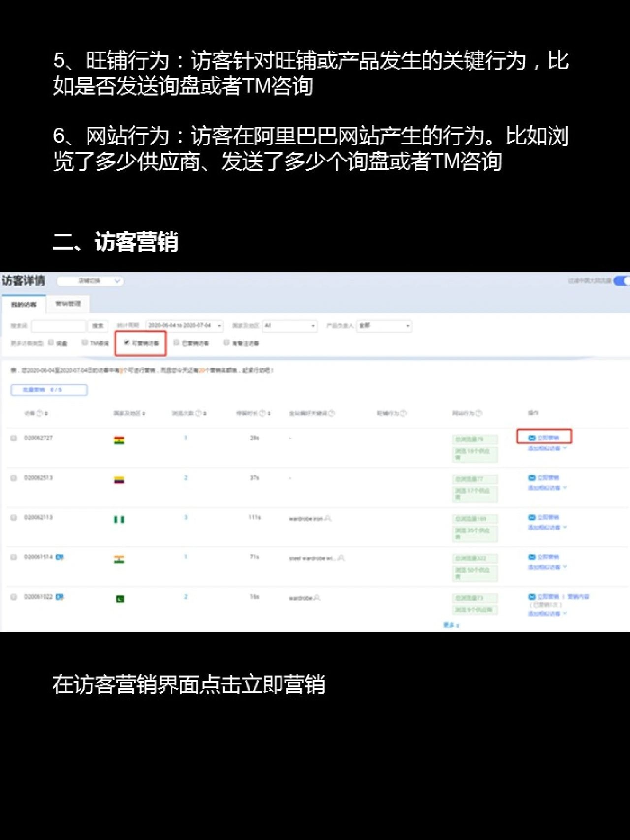Select the checkbox for visitor 020062113
The width and height of the screenshot is (630, 840).
pyautogui.click(x=14, y=517)
